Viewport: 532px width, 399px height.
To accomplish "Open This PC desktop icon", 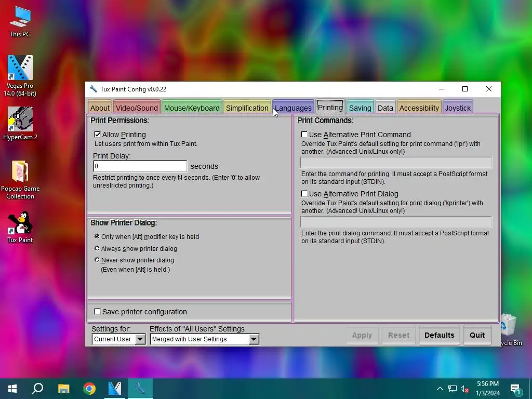I will tap(20, 22).
